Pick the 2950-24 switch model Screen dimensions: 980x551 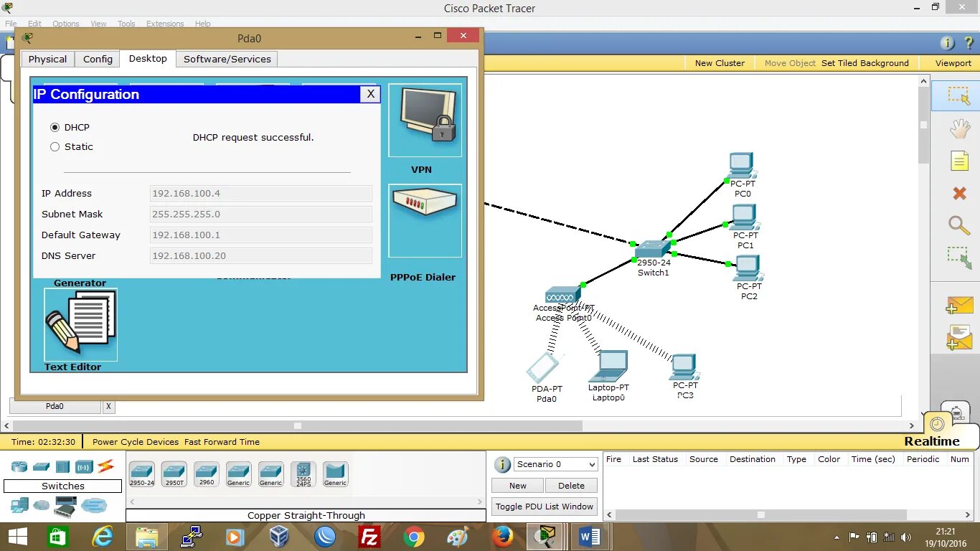coord(141,474)
